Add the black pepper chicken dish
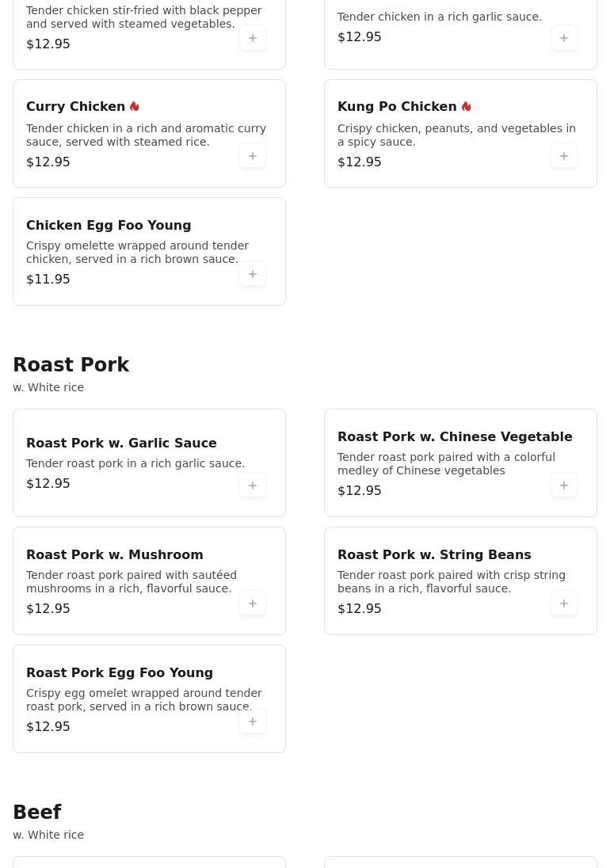Screen dimensions: 610x868 [253, 38]
